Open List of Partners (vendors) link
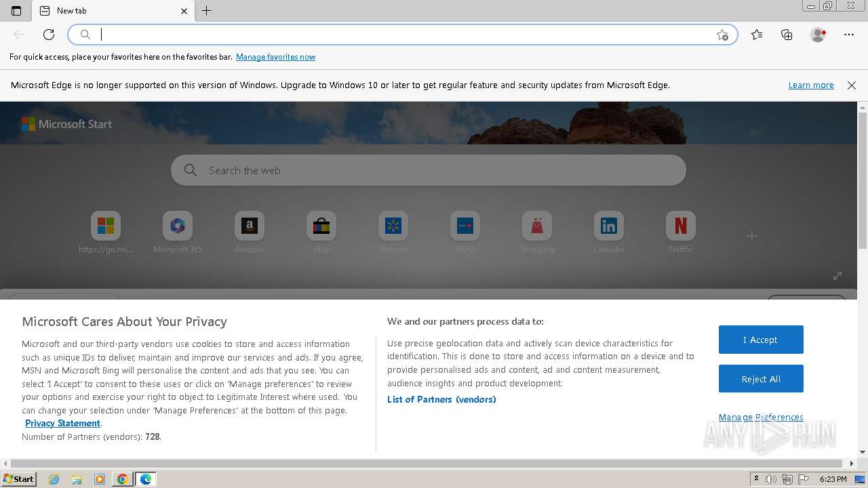Image resolution: width=868 pixels, height=488 pixels. click(x=441, y=399)
